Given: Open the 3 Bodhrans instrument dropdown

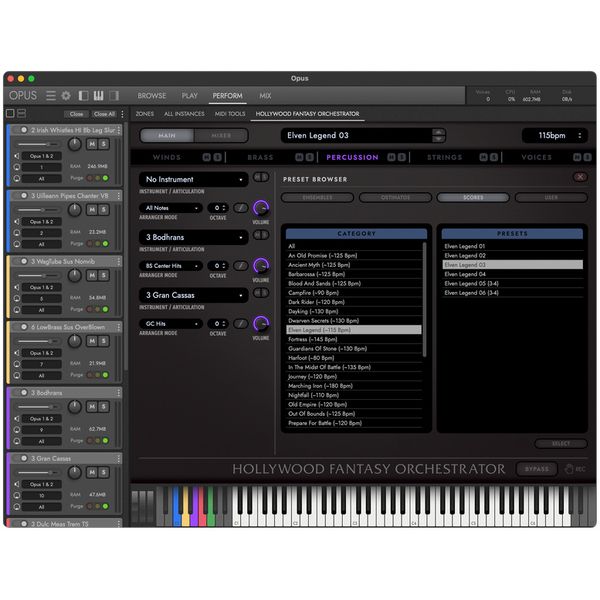Looking at the screenshot, I should 194,237.
